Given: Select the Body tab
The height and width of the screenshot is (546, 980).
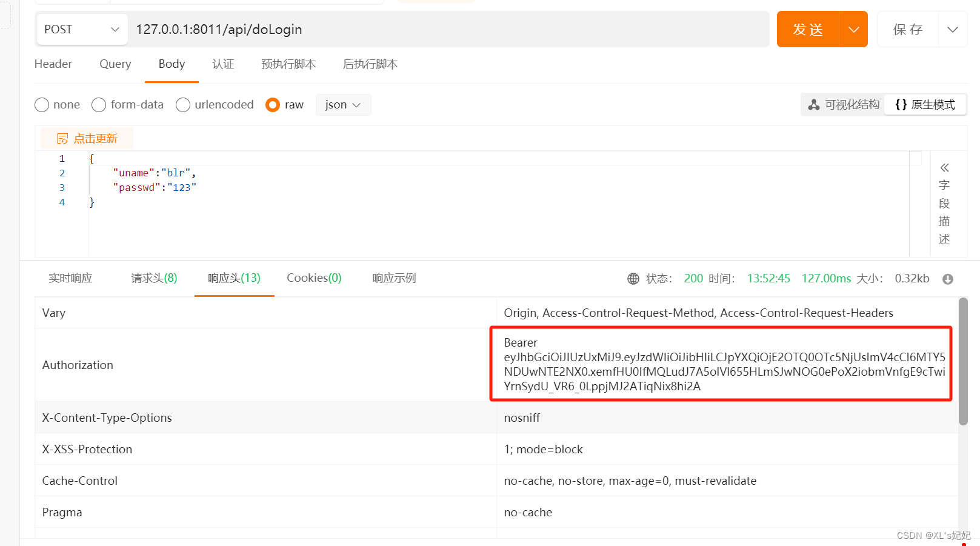Looking at the screenshot, I should (172, 64).
